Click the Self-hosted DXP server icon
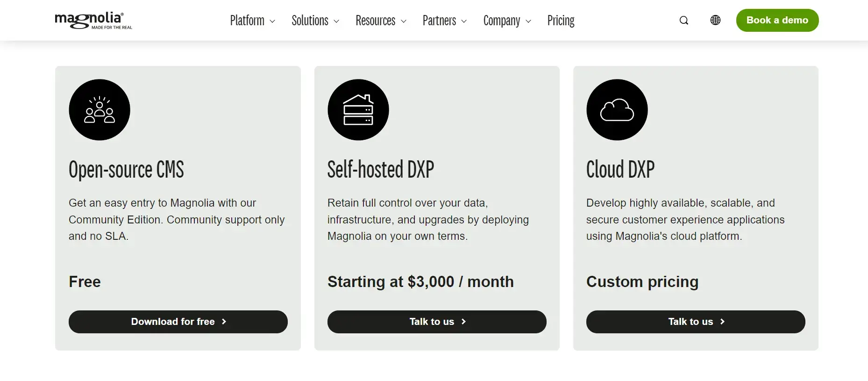 [x=358, y=110]
